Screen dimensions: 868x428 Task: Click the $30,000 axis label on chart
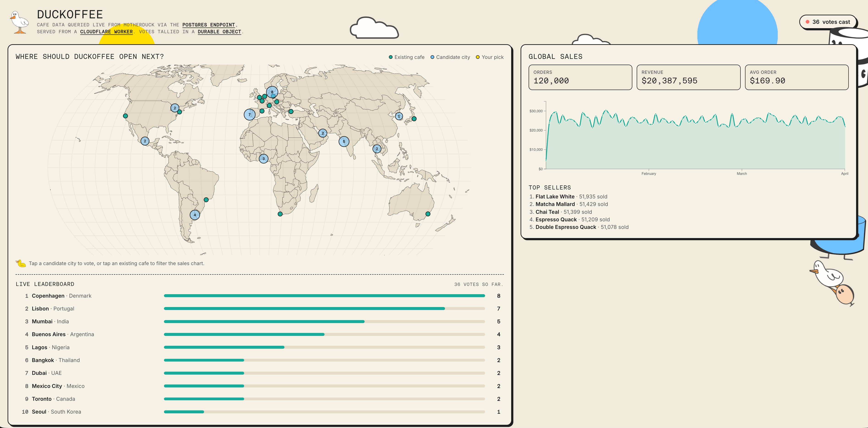536,111
